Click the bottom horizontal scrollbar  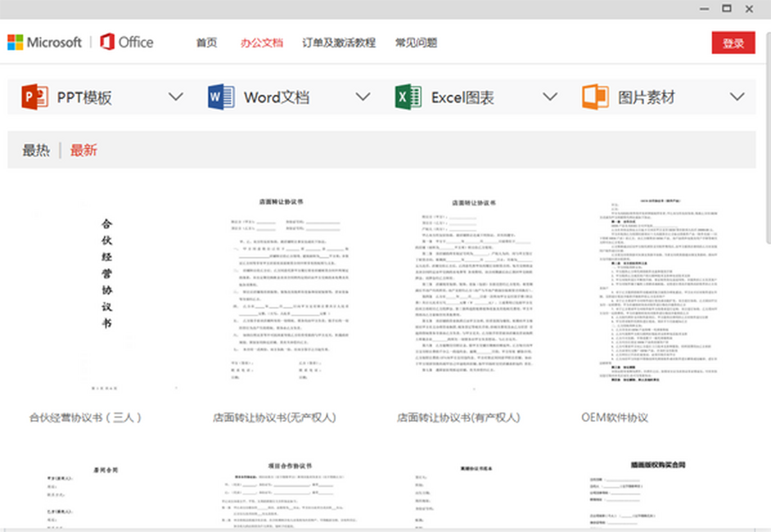385,530
